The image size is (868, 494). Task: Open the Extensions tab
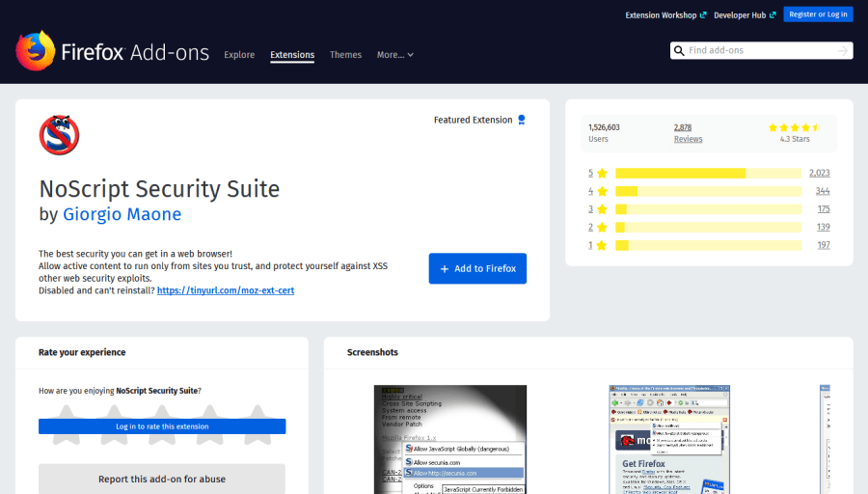pos(292,55)
